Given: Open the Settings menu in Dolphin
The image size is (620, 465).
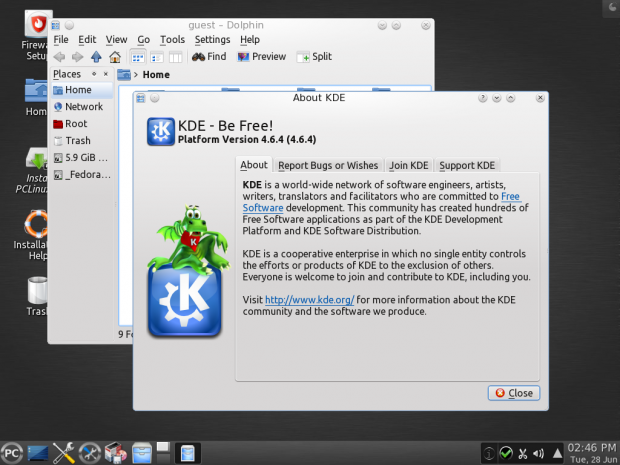Looking at the screenshot, I should 212,40.
